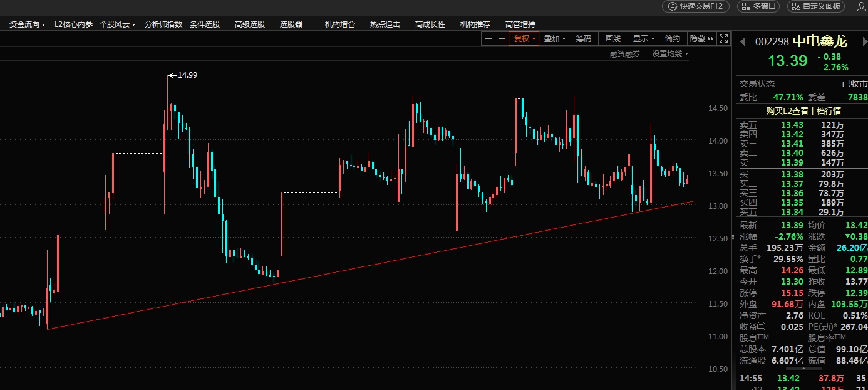Click the current price 13.39
Screen dimensions: 868x390
787,61
